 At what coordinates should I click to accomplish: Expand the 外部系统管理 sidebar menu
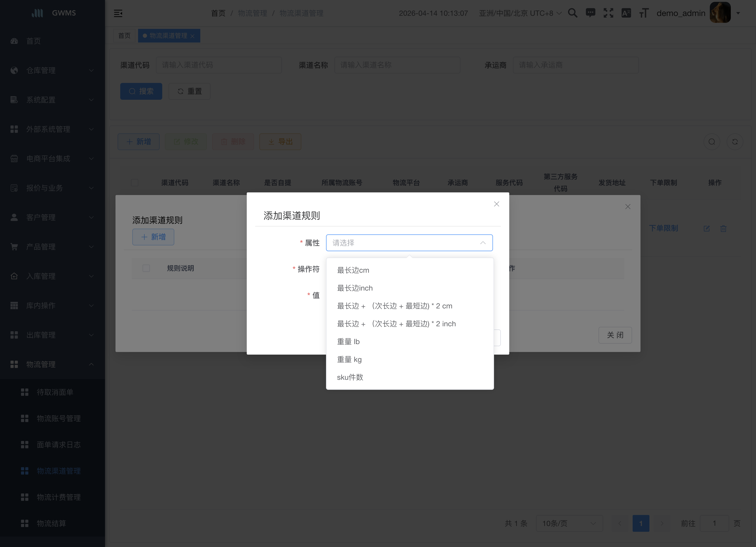coord(52,129)
